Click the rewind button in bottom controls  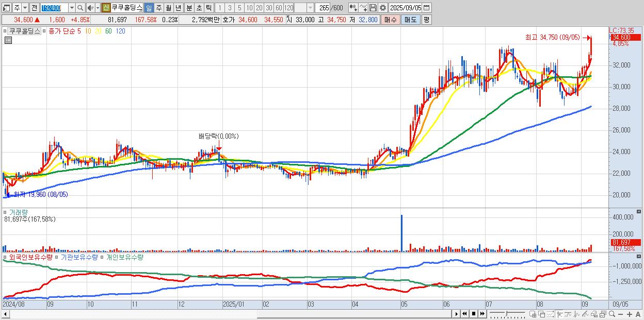tap(465, 314)
